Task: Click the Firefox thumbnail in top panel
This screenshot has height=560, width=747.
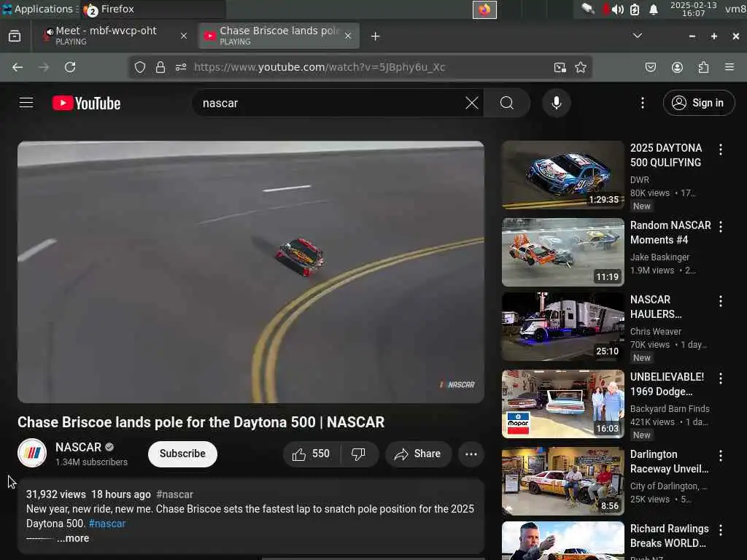Action: (x=484, y=9)
